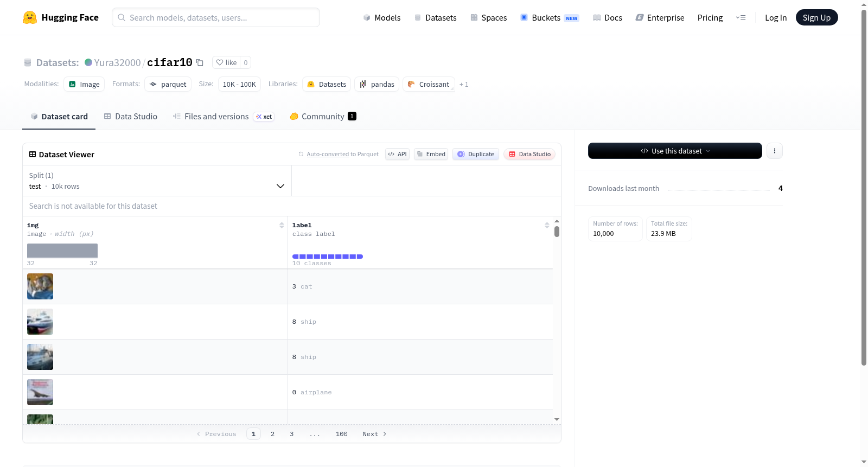
Task: Click the Sign Up button
Action: tap(816, 17)
